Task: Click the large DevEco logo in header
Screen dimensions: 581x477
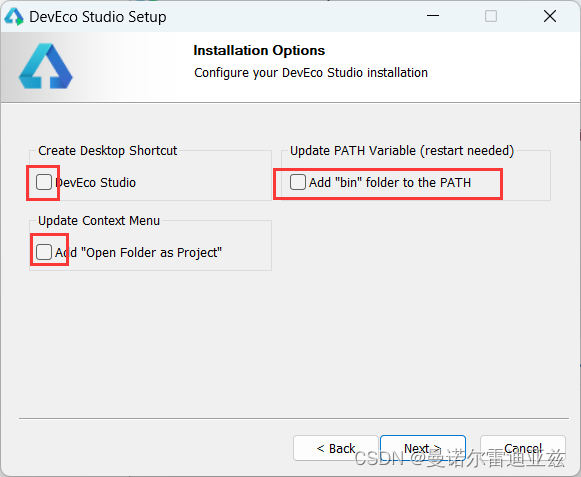Action: (x=46, y=66)
